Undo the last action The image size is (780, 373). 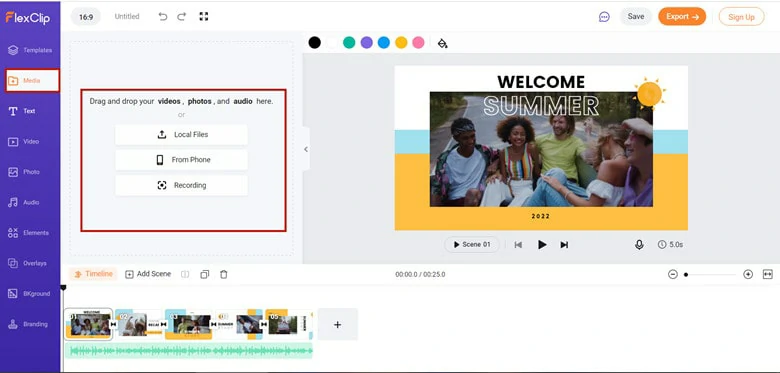tap(163, 16)
